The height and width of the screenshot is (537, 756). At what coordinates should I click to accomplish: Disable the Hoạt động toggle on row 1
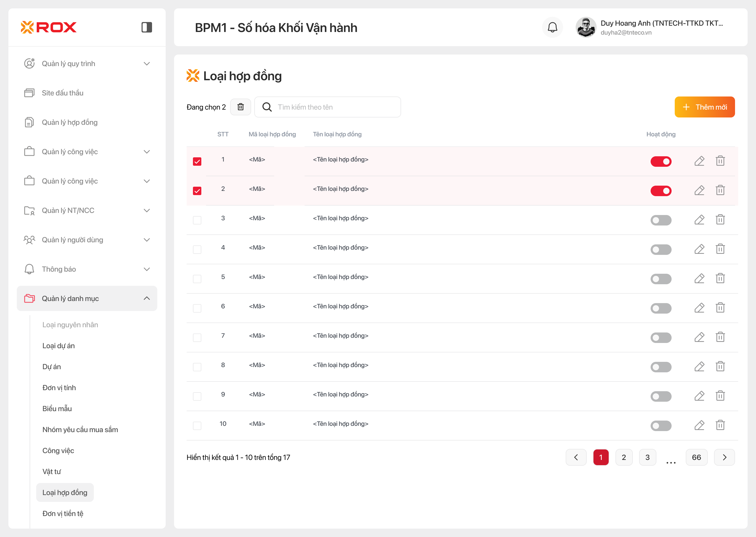pos(661,161)
